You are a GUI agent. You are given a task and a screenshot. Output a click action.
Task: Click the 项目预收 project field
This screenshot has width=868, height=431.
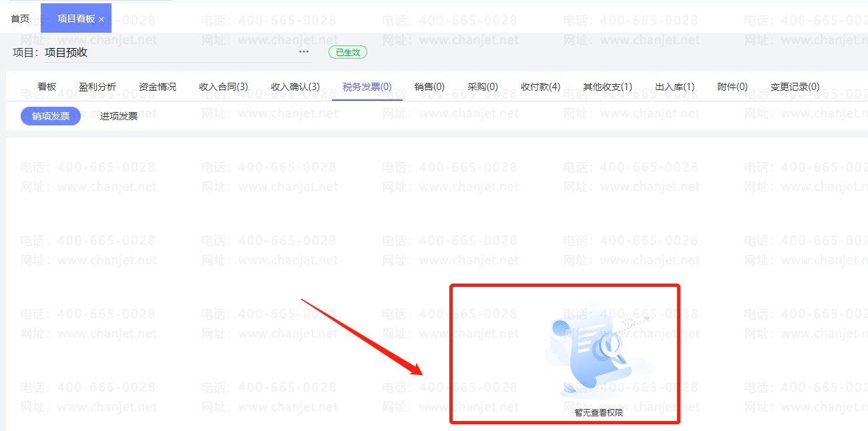178,52
